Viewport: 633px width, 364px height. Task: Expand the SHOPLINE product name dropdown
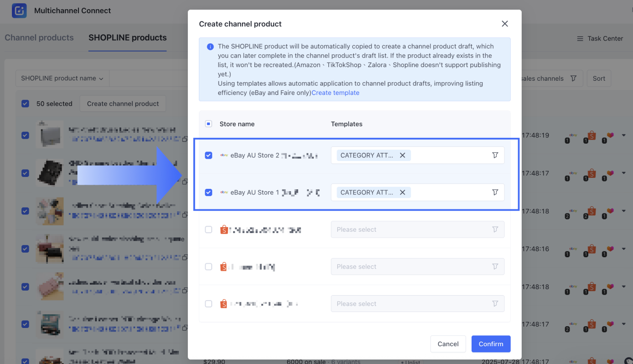(62, 78)
